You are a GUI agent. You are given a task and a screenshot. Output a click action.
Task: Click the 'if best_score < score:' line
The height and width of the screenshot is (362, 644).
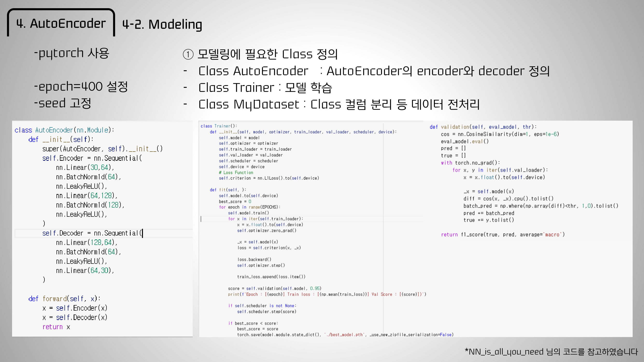click(253, 324)
